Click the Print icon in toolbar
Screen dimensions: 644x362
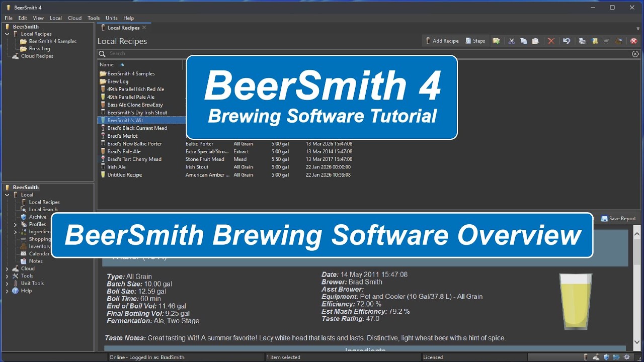(x=582, y=41)
